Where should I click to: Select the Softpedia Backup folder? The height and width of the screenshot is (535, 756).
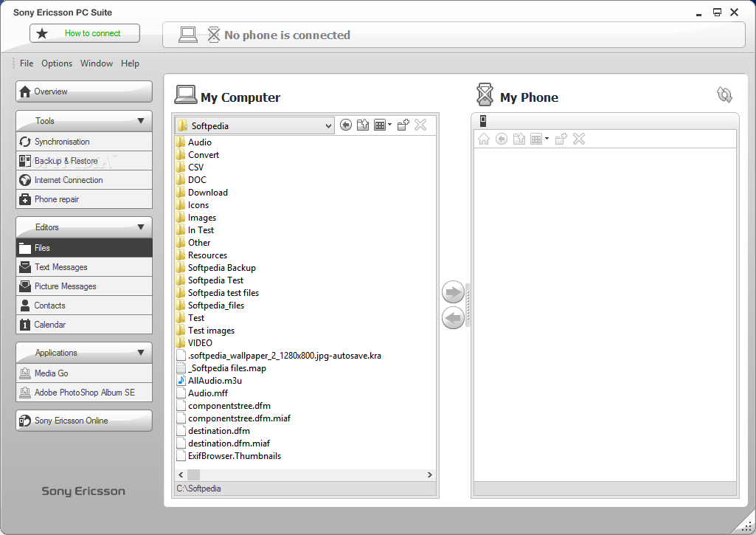click(x=216, y=268)
